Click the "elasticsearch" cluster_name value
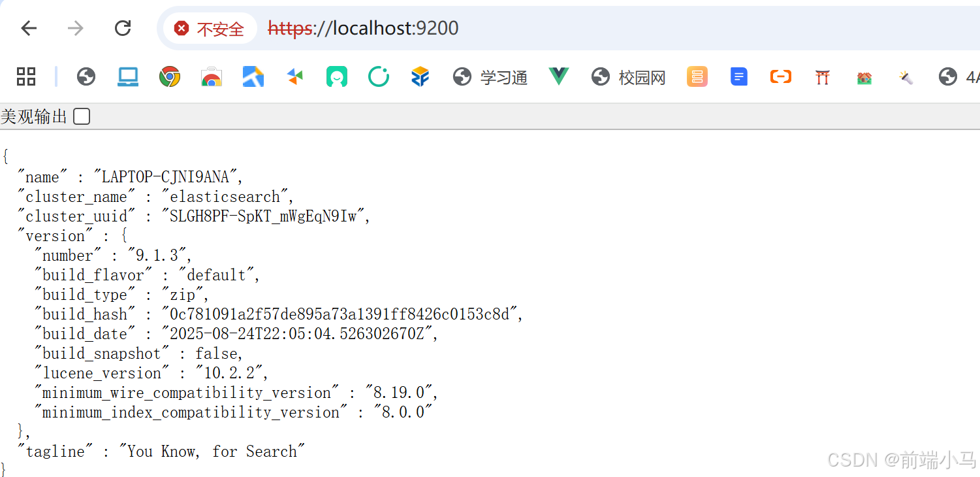 226,196
